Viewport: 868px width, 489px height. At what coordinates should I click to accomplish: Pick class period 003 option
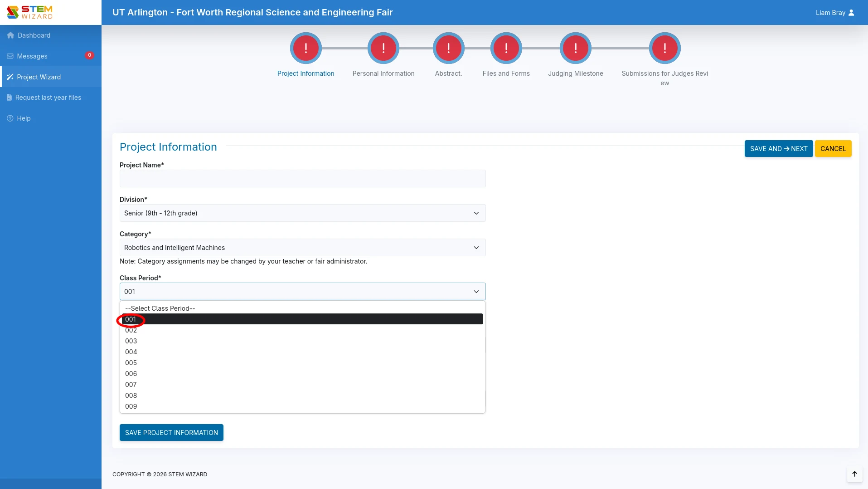click(x=302, y=341)
